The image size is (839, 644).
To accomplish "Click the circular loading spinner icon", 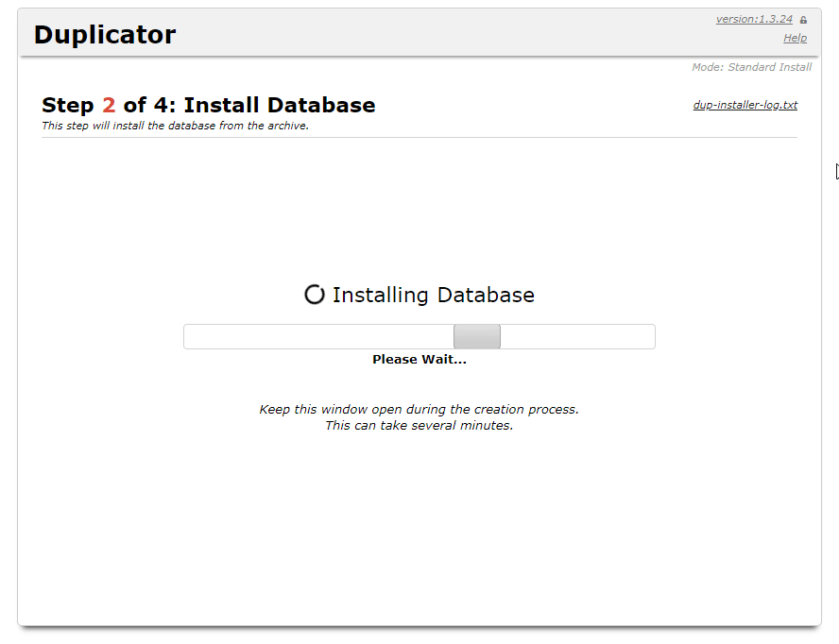I will pos(315,295).
